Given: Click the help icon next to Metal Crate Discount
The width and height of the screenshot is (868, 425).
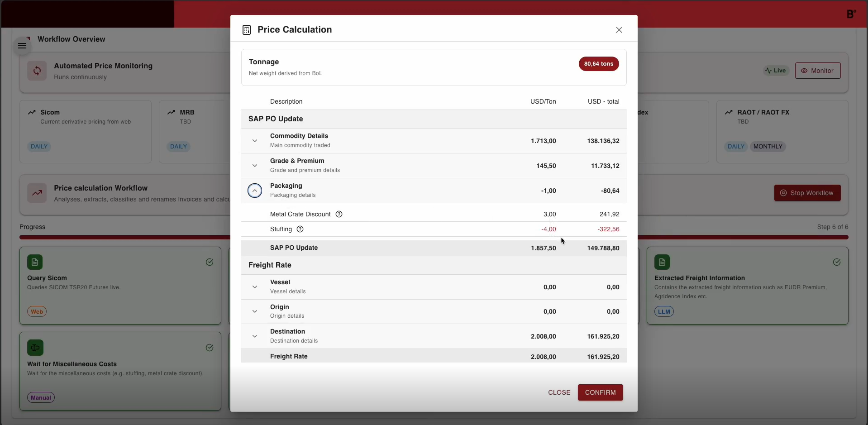Looking at the screenshot, I should coord(339,214).
